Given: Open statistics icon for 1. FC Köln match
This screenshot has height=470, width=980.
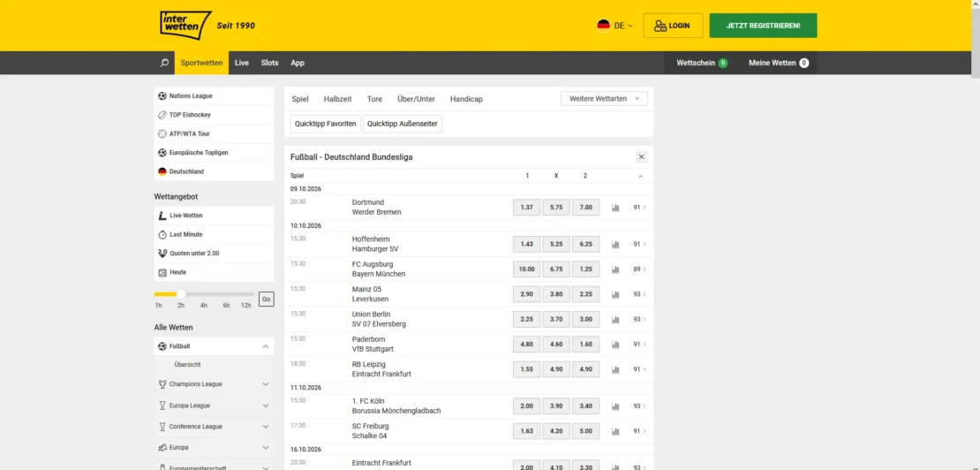Looking at the screenshot, I should coord(615,406).
